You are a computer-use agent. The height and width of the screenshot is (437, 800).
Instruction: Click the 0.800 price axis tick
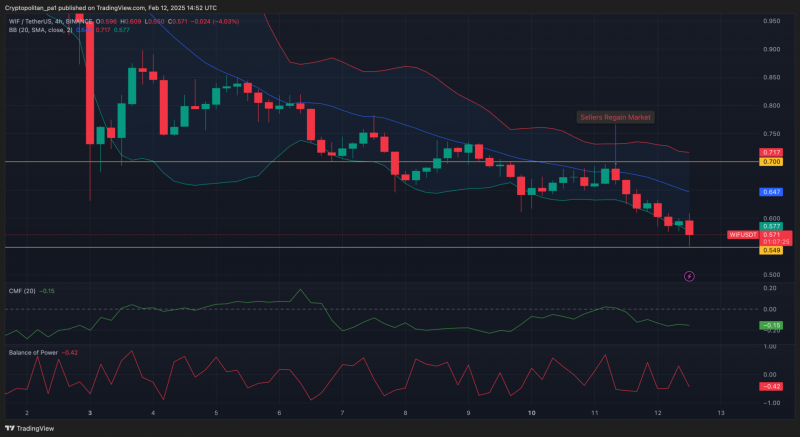(771, 106)
